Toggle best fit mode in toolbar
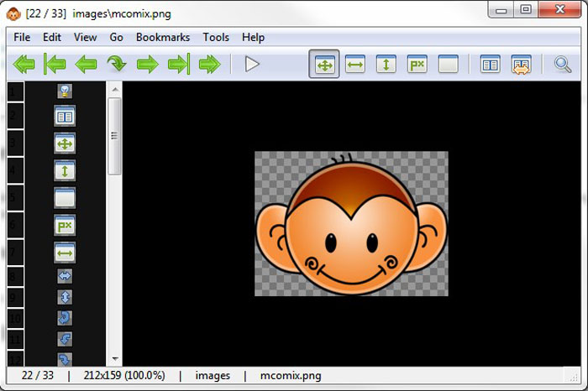Viewport: 588px width, 391px height. pos(323,64)
